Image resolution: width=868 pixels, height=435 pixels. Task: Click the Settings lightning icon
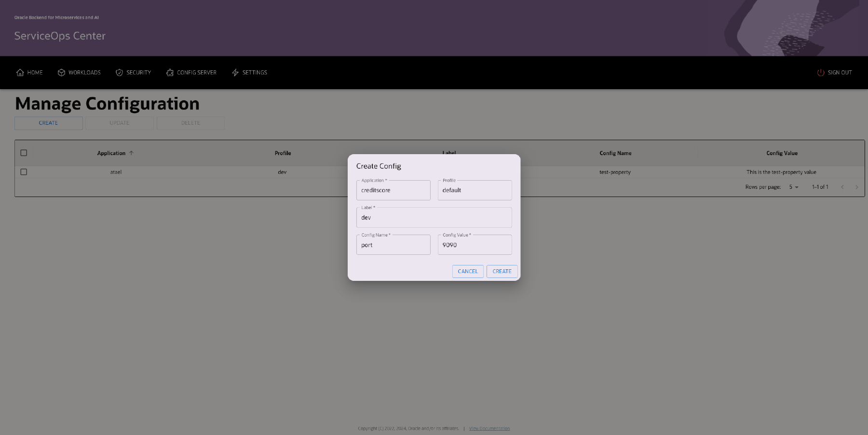point(235,72)
